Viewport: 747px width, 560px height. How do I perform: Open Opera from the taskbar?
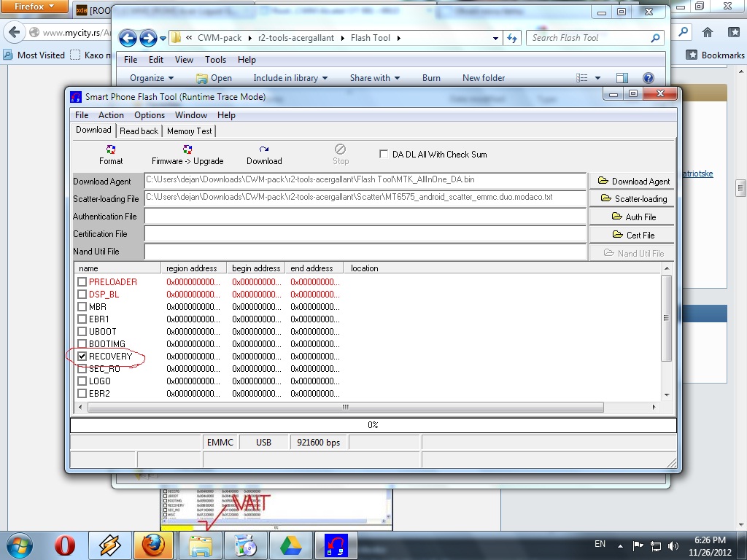[x=66, y=545]
